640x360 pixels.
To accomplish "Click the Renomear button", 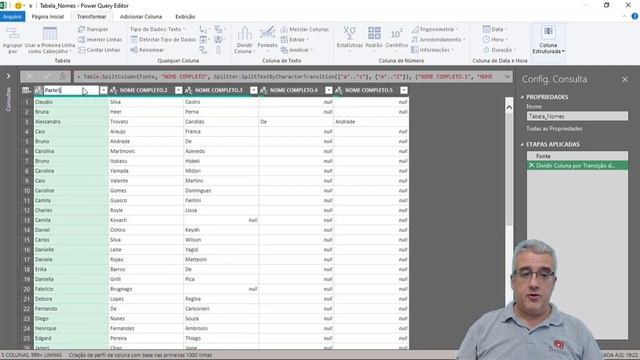I will click(147, 50).
